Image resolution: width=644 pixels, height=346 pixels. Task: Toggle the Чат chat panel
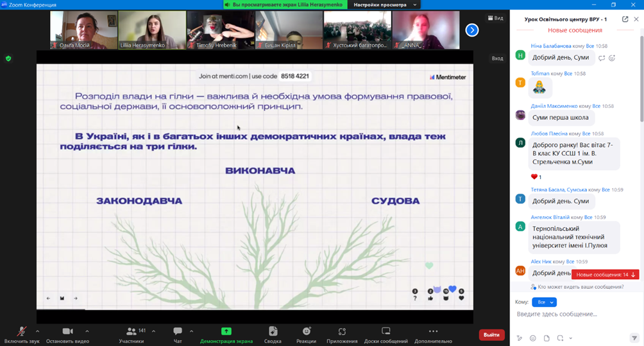pyautogui.click(x=178, y=331)
